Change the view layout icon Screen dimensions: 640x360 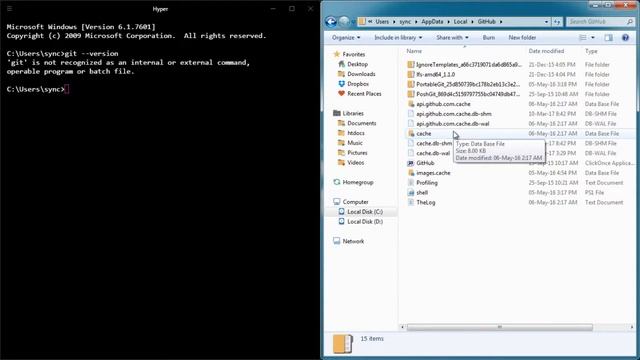coord(583,38)
